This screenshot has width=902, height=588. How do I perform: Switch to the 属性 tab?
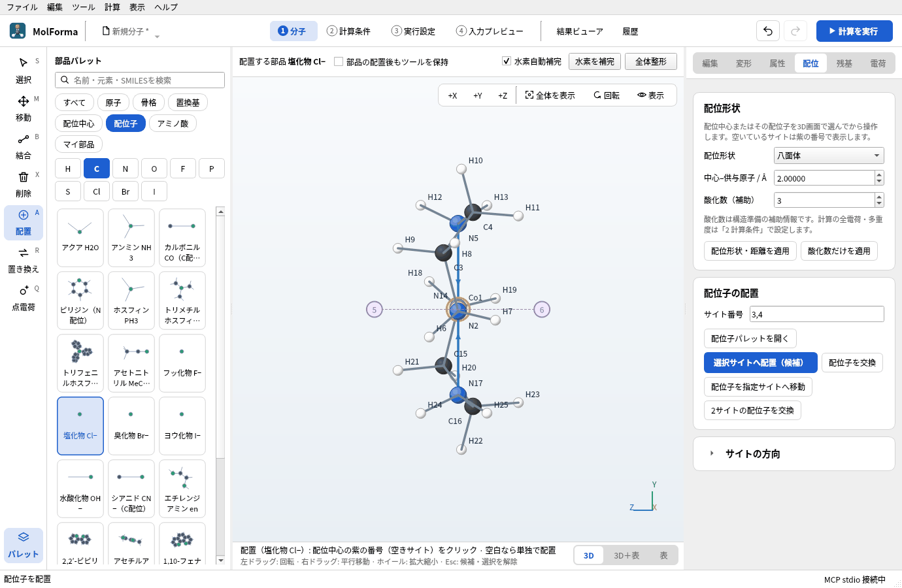(x=777, y=63)
